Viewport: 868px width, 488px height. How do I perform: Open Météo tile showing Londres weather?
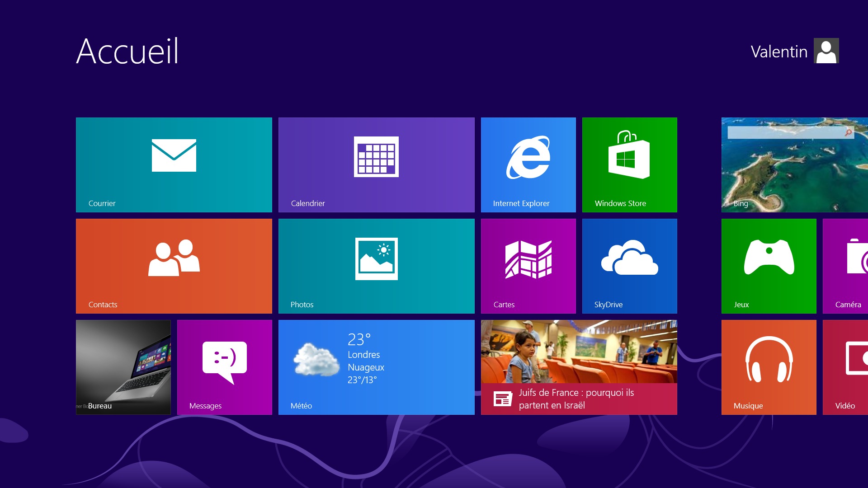tap(376, 367)
